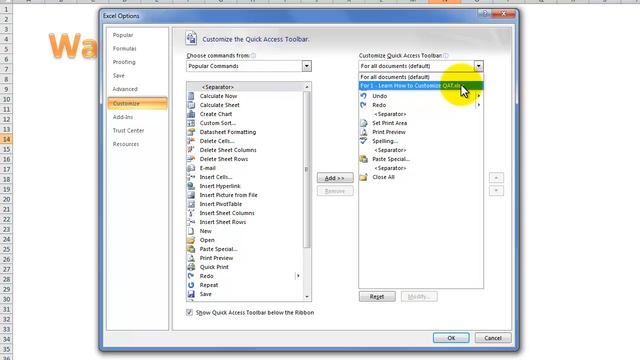Click commands list scrollbar up arrow
Viewport: 640px width, 360px height.
(x=307, y=87)
